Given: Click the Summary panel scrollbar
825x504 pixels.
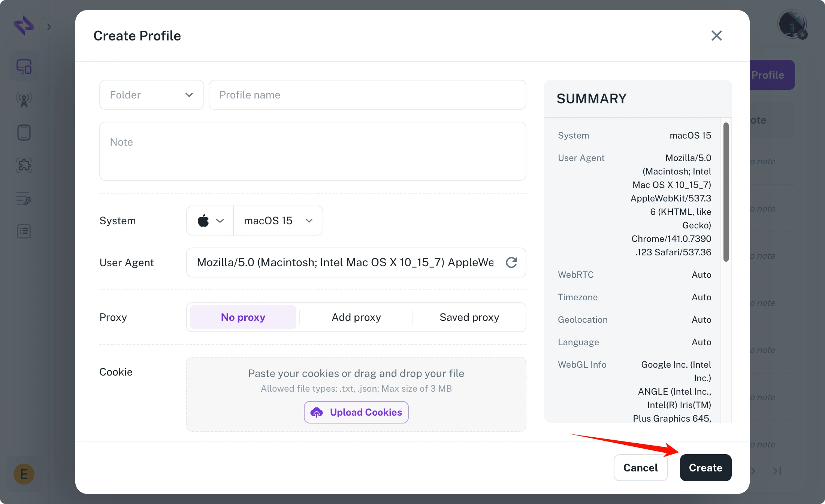Looking at the screenshot, I should click(x=726, y=192).
